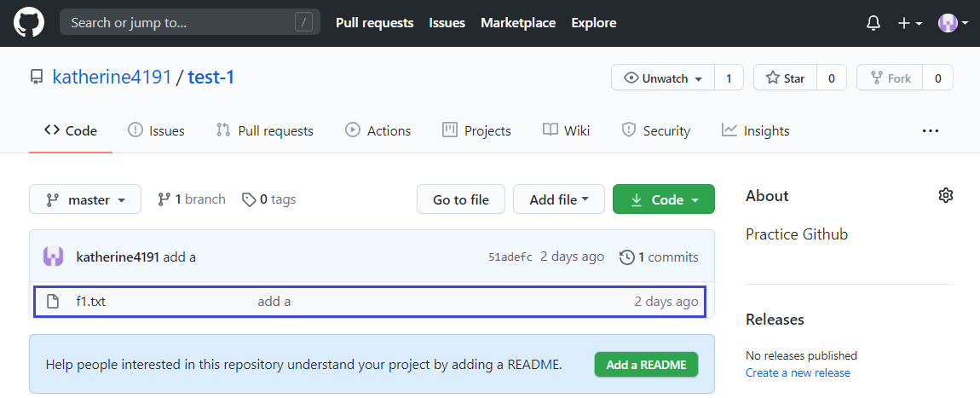Click the f1.txt file icon
Viewport: 980px width, 398px height.
click(x=53, y=302)
